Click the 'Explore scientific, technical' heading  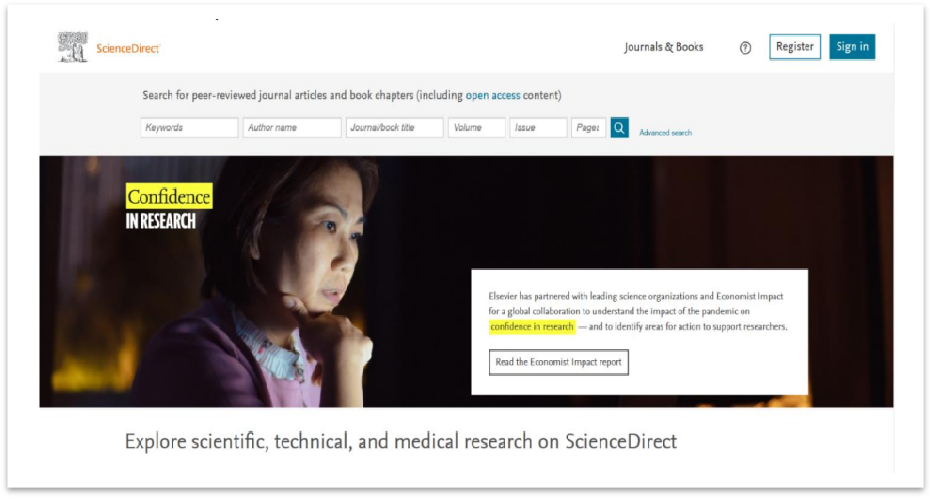[400, 441]
